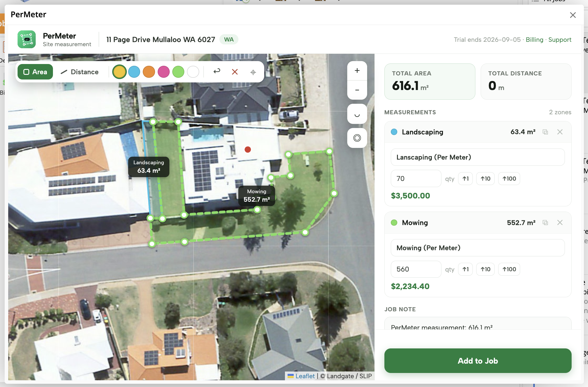Click the Mowing 552.7 m² map label
The height and width of the screenshot is (387, 588).
tap(257, 196)
